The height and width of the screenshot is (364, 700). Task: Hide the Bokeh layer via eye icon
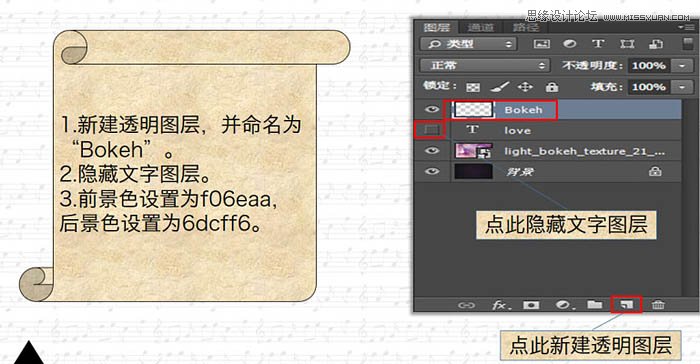(x=432, y=109)
